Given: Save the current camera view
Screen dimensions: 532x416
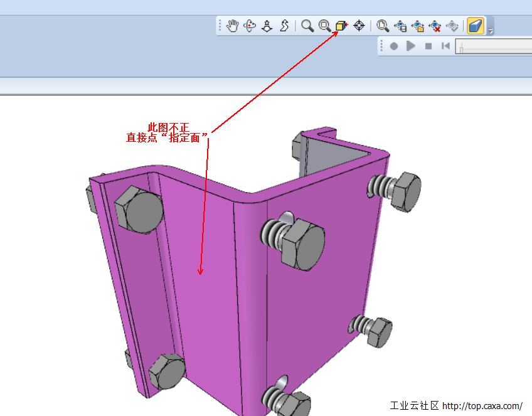Looking at the screenshot, I should (x=400, y=26).
